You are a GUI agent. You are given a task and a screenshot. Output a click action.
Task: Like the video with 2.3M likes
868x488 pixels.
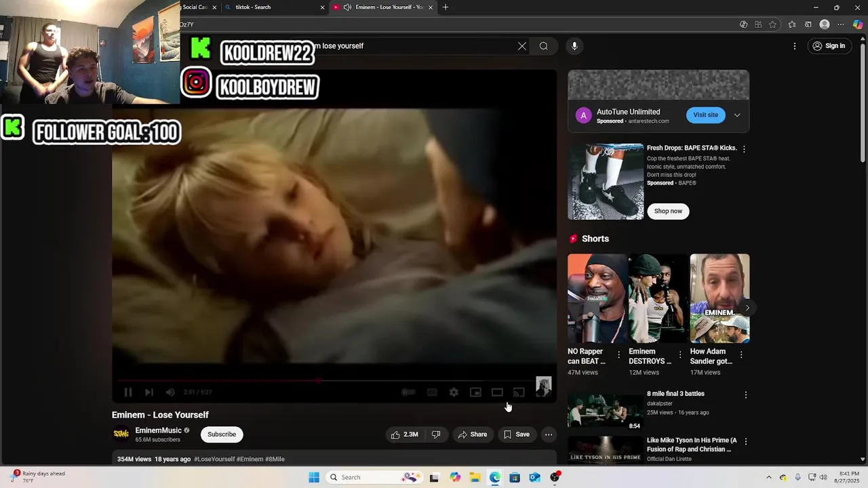pos(404,434)
